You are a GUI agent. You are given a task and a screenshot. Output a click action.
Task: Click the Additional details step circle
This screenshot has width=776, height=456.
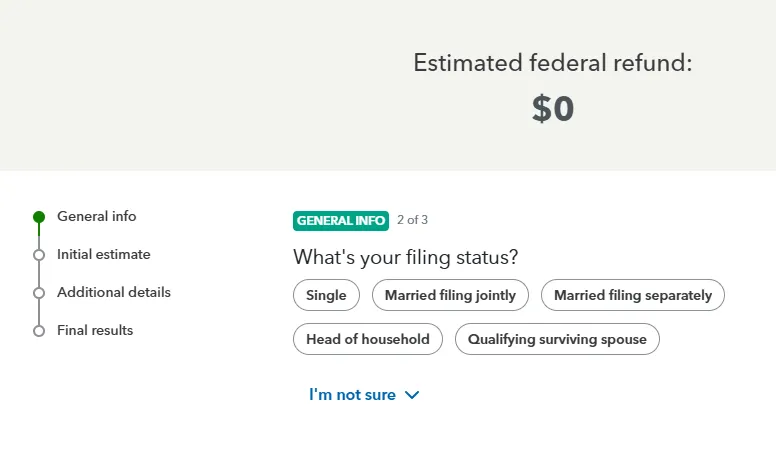tap(39, 293)
